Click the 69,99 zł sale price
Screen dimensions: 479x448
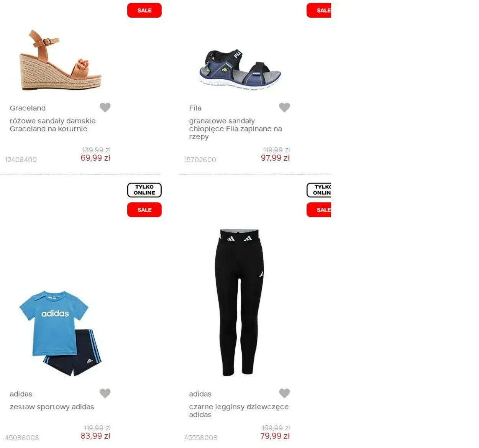coord(95,158)
